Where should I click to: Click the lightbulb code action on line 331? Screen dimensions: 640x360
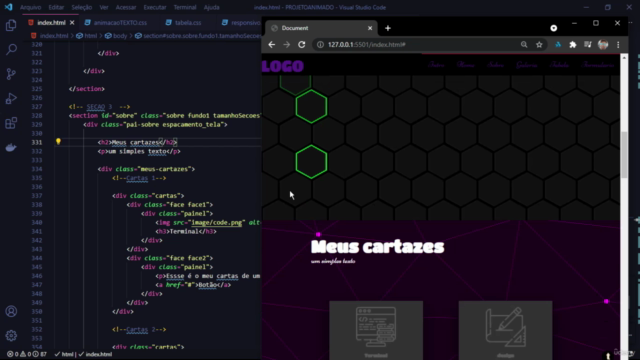coord(58,141)
